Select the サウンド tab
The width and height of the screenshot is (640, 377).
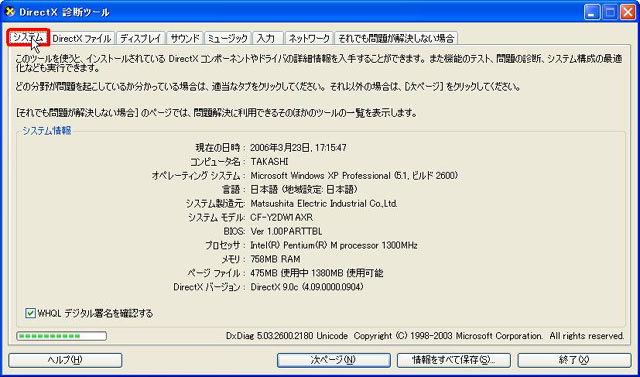pyautogui.click(x=185, y=39)
